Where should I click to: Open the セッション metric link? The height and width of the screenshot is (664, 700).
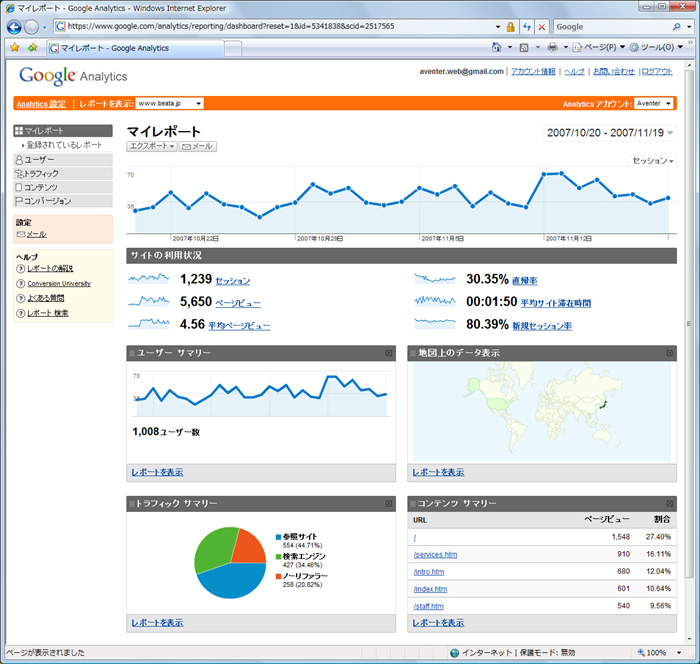tap(233, 281)
